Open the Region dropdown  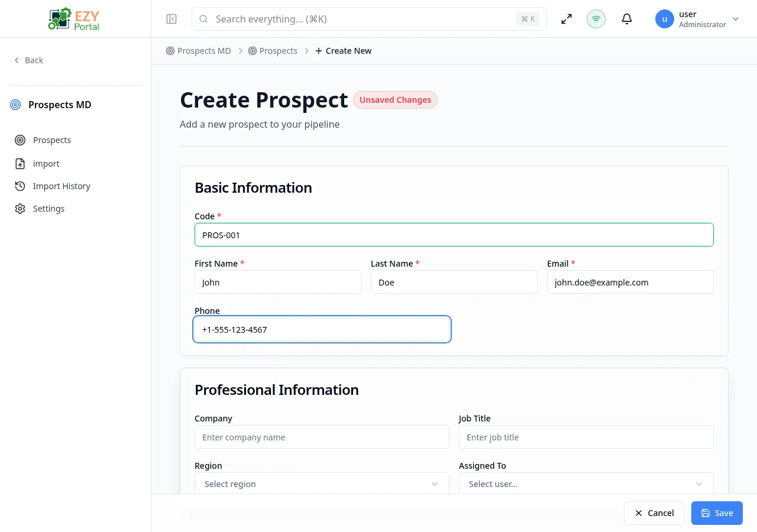[322, 484]
